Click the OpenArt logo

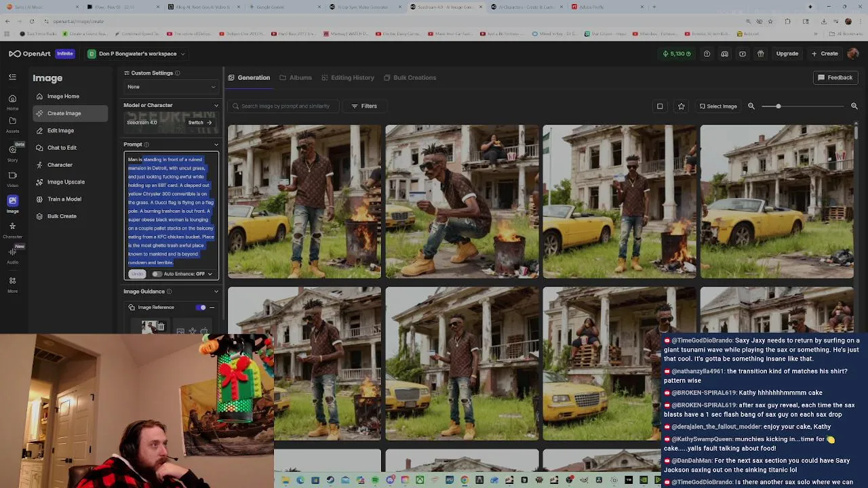coord(30,54)
